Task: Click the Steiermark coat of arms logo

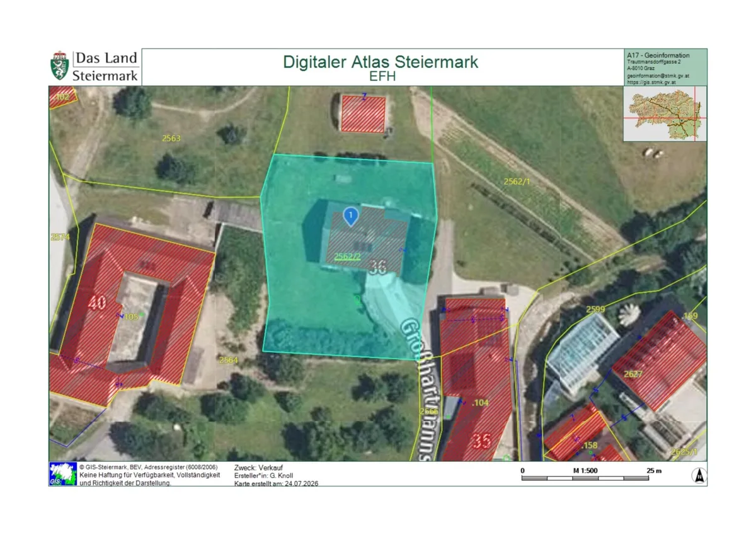Action: pyautogui.click(x=59, y=67)
